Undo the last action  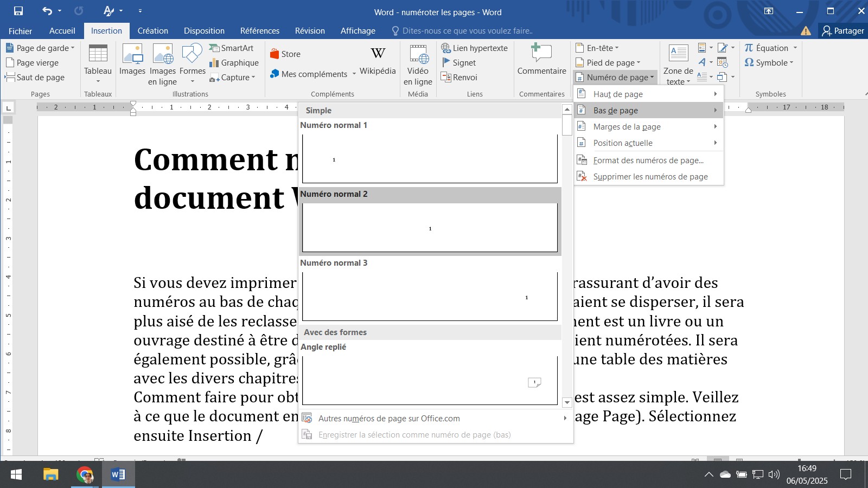coord(47,11)
